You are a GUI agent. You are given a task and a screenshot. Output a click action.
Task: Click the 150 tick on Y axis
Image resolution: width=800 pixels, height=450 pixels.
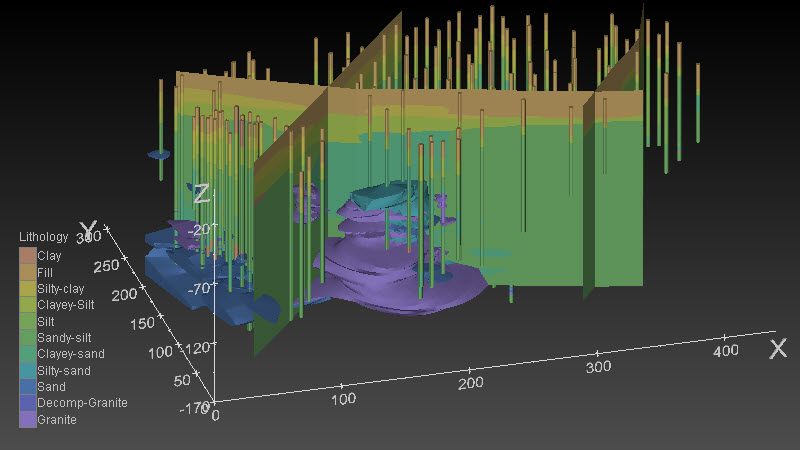pyautogui.click(x=145, y=323)
